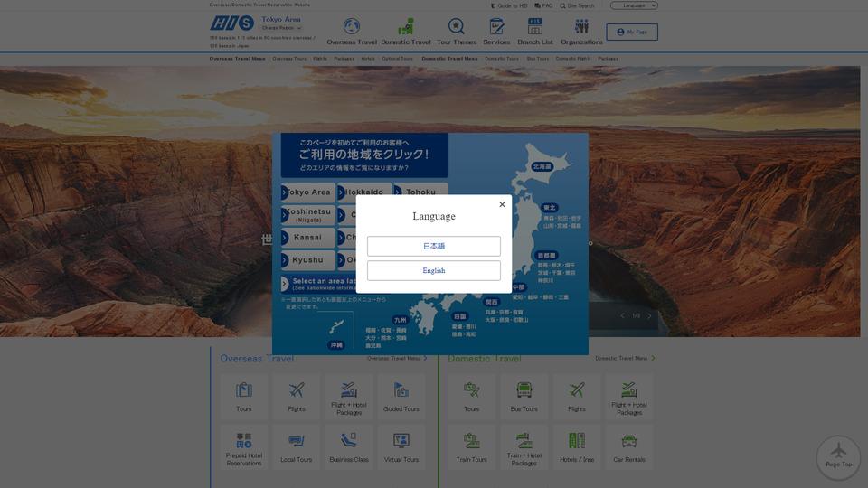This screenshot has height=488, width=868.
Task: Open Business Class tile
Action: (x=349, y=447)
